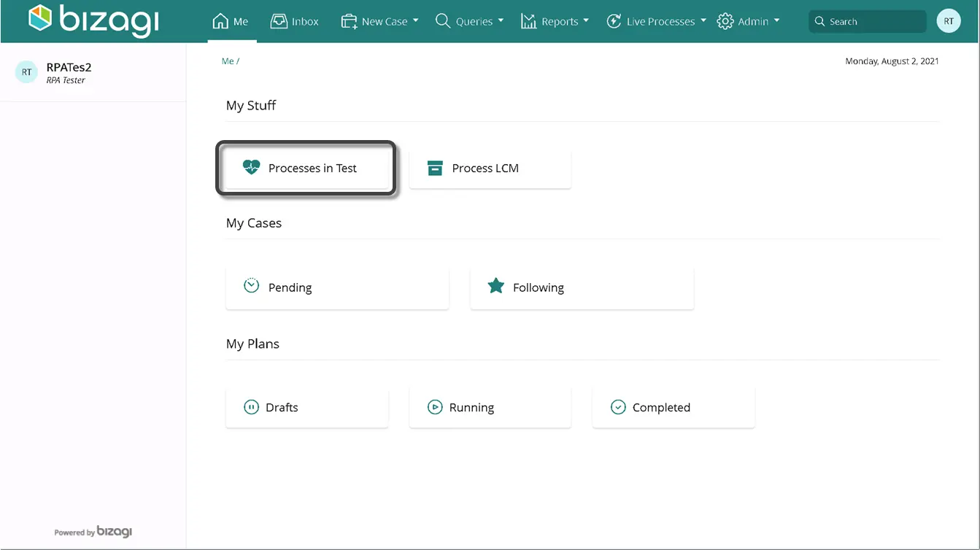Click the Running play icon

pos(435,407)
